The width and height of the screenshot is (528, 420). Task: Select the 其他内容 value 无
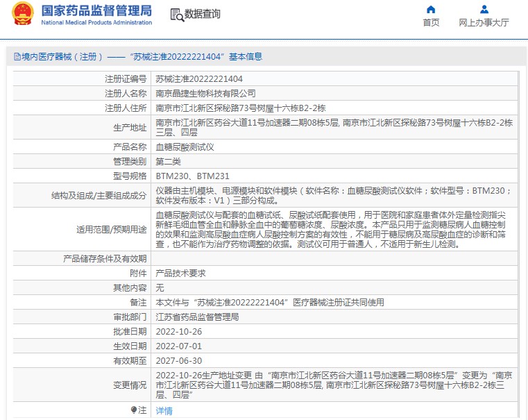[160, 287]
